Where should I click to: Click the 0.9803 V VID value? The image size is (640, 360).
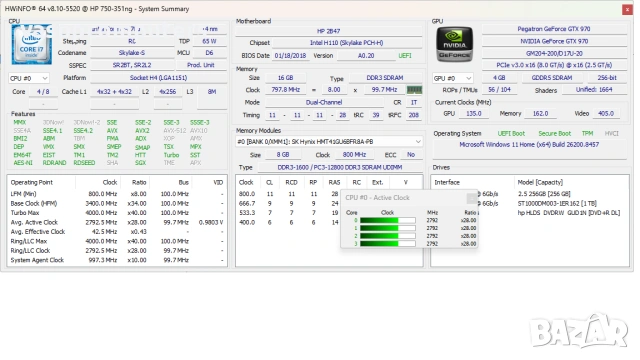[211, 222]
